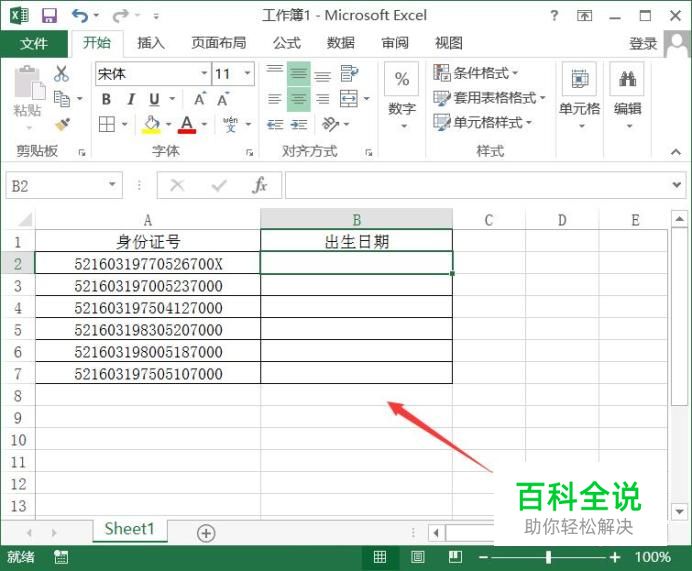Toggle Italic formatting

[x=131, y=99]
